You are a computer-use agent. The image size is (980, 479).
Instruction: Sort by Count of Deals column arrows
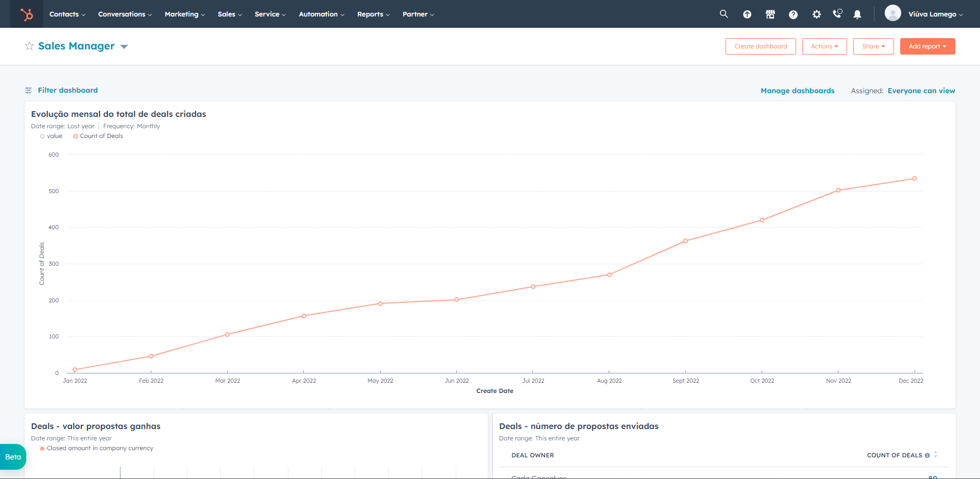(x=935, y=455)
